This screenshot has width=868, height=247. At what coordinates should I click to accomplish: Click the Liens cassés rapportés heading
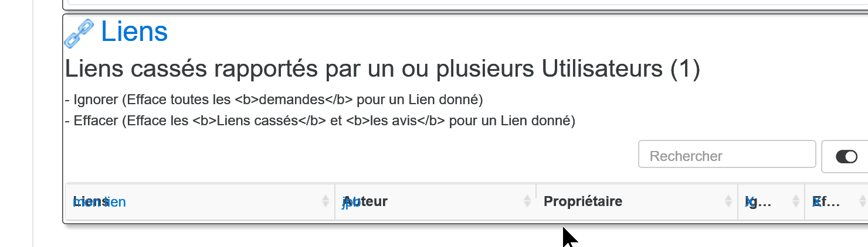click(382, 68)
